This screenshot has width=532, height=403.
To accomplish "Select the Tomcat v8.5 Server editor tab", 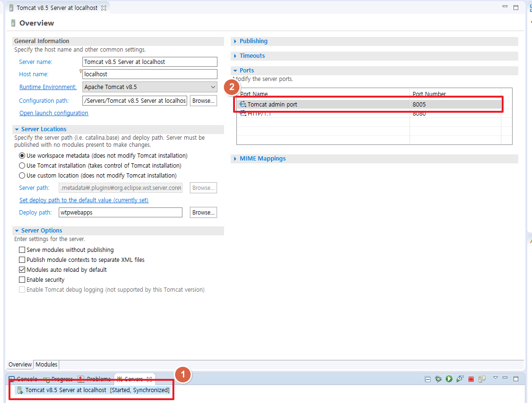I will (57, 8).
